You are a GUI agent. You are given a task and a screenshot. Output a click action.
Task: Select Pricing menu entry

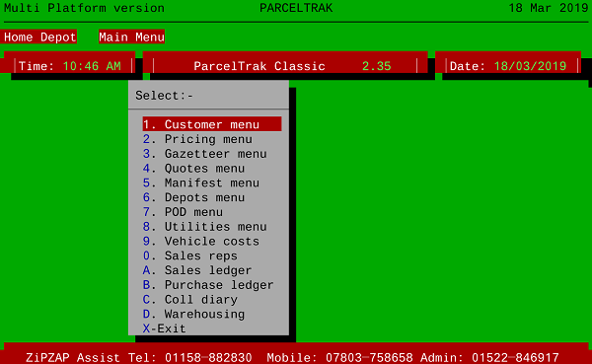pyautogui.click(x=197, y=139)
